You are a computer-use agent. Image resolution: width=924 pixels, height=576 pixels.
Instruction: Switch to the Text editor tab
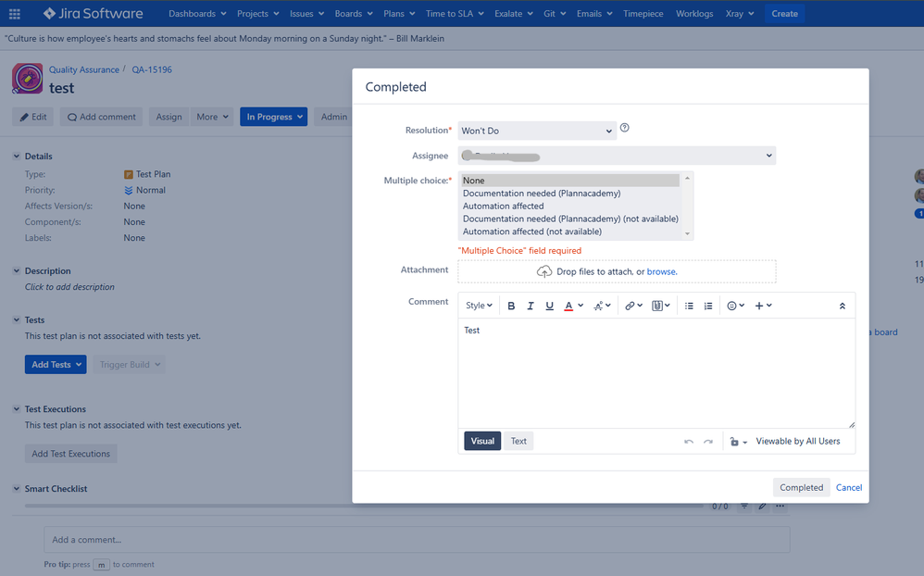pos(518,441)
